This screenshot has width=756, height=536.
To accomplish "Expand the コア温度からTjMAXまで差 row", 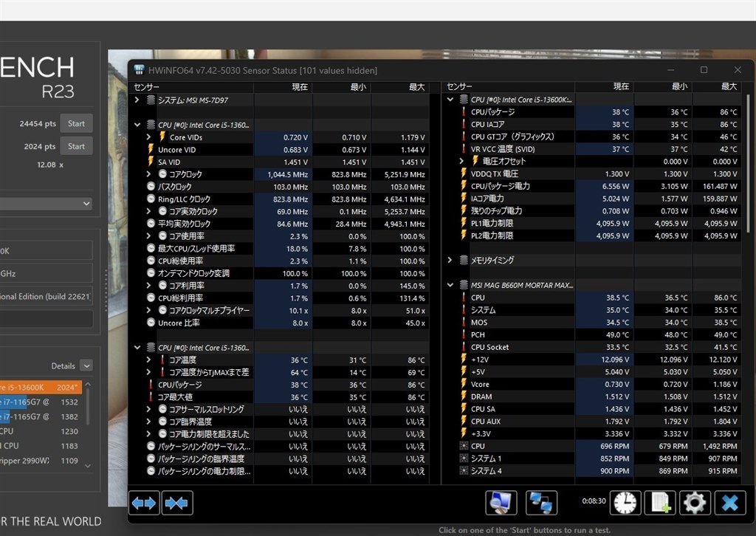I will (148, 372).
